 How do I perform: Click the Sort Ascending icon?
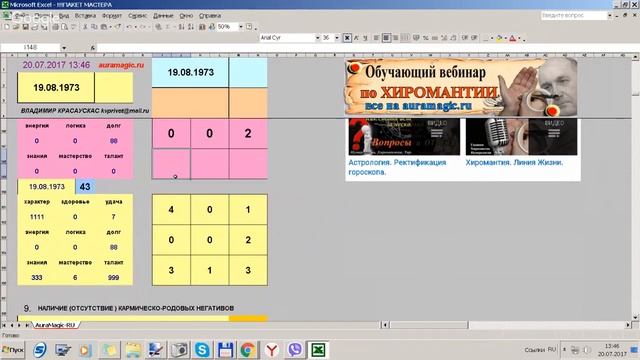[x=181, y=27]
